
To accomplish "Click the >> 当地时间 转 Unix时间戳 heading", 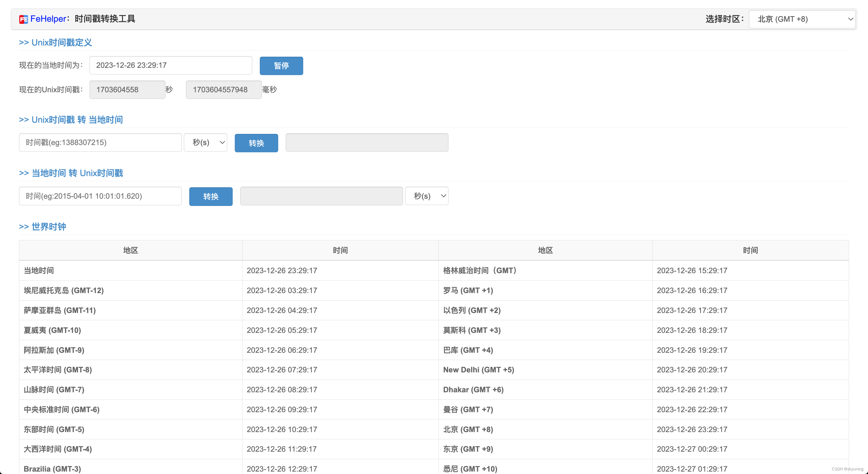I will pos(71,173).
